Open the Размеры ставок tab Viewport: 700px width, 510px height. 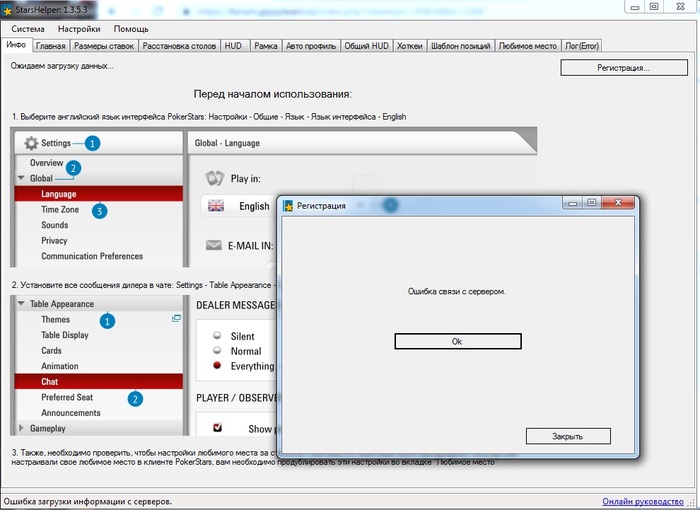104,46
